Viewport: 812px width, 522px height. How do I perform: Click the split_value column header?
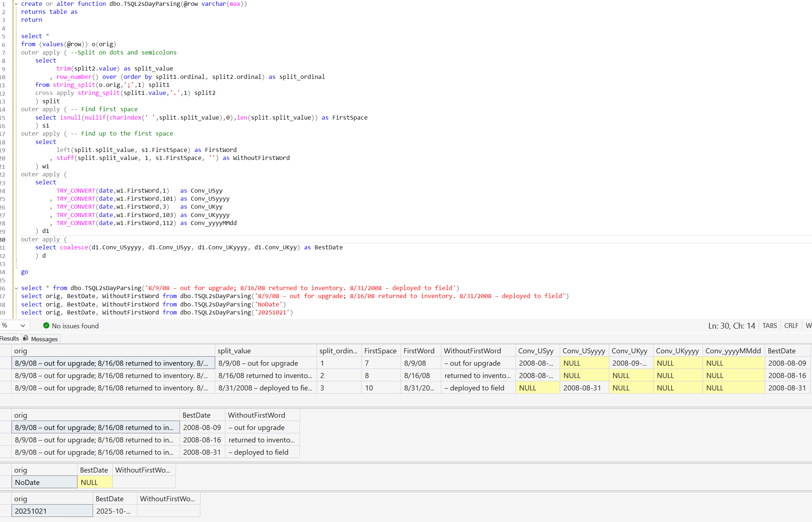tap(234, 351)
